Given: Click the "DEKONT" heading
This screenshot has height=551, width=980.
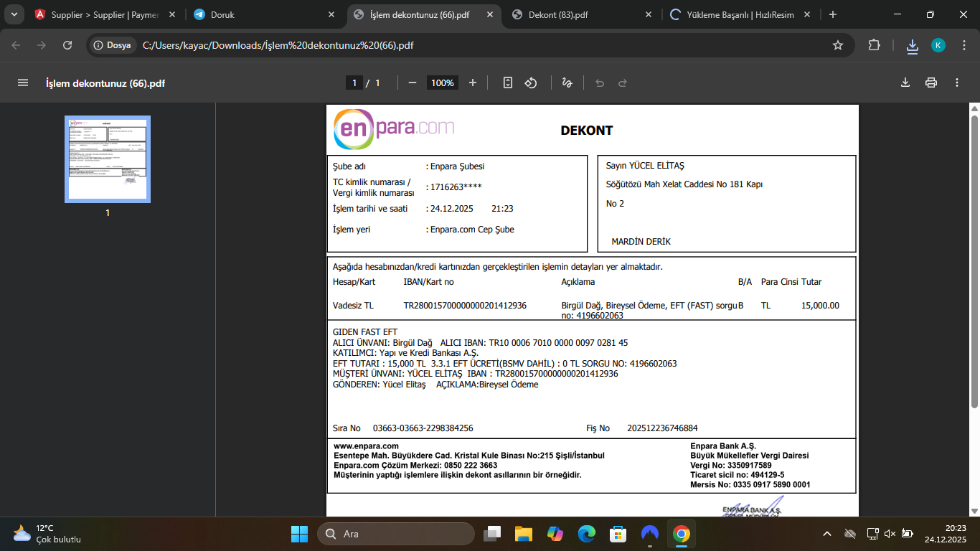Looking at the screenshot, I should tap(587, 131).
